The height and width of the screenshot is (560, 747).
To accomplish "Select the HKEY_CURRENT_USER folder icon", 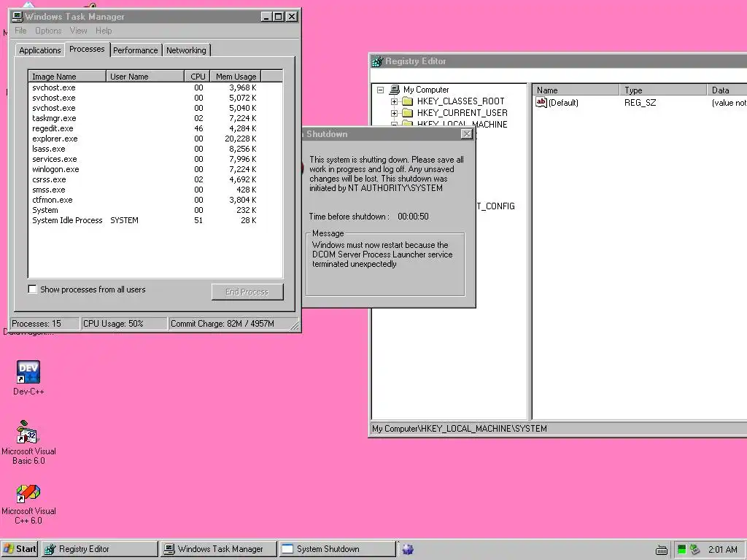I will pyautogui.click(x=407, y=113).
